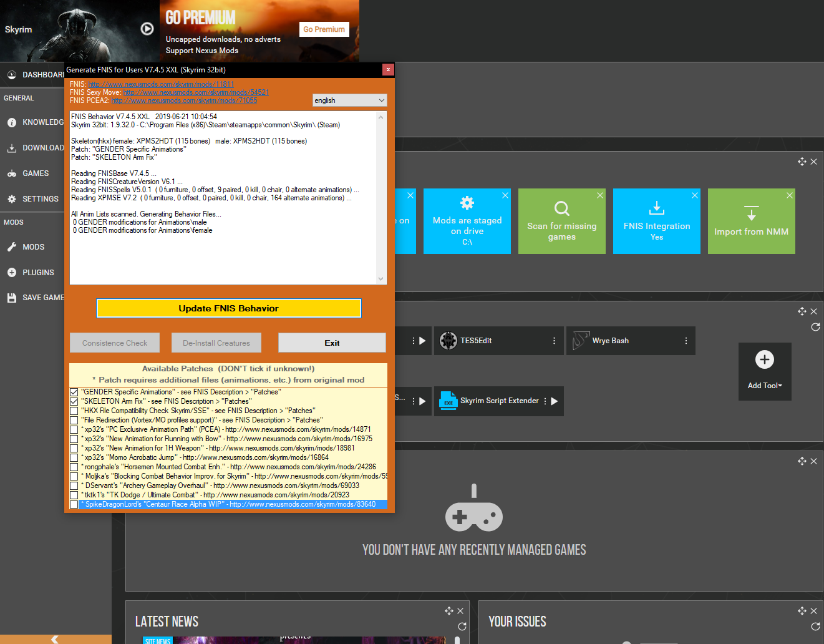Tick New Animation for Running with Bow
This screenshot has height=644, width=824.
pyautogui.click(x=74, y=439)
